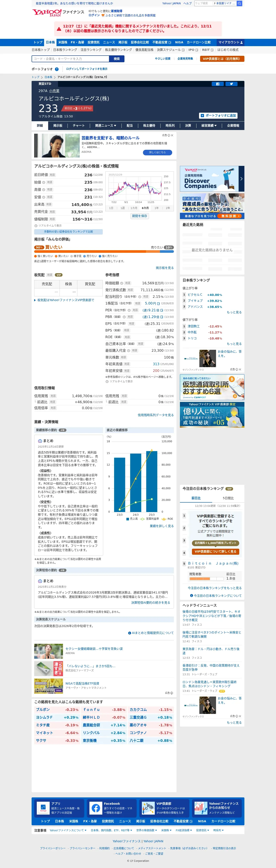This screenshot has height=868, width=276.
Task: Select the 前日比 ranking tab
Action: tap(196, 498)
